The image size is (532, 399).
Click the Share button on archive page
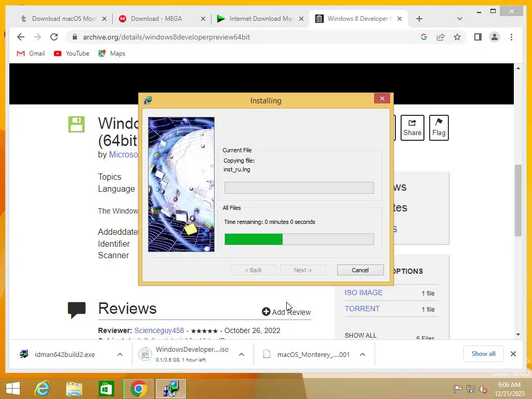412,128
